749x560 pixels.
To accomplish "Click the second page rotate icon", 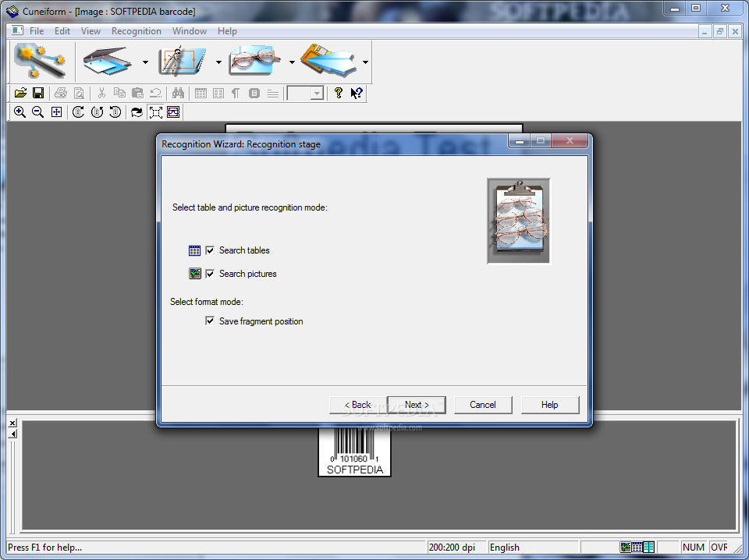I will [x=97, y=112].
